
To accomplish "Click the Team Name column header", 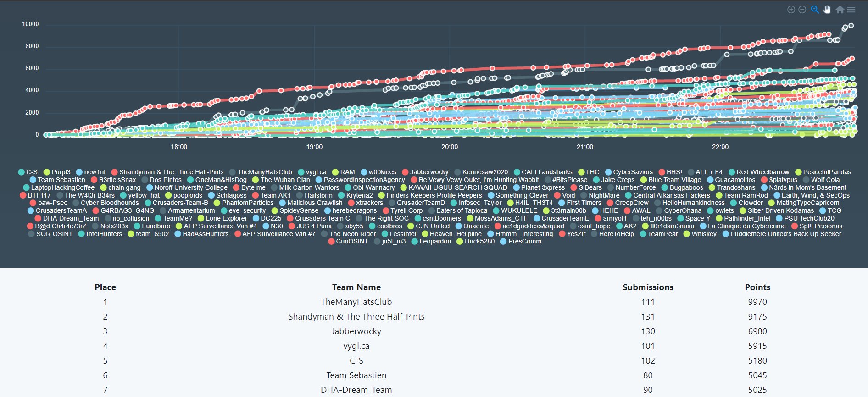I will [356, 287].
